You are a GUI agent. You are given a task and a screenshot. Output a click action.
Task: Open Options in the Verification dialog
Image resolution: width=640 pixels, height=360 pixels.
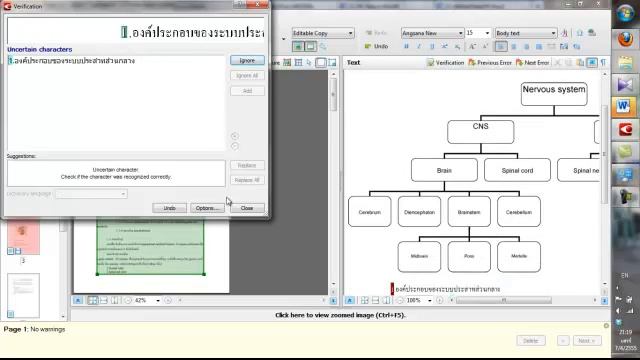point(207,208)
